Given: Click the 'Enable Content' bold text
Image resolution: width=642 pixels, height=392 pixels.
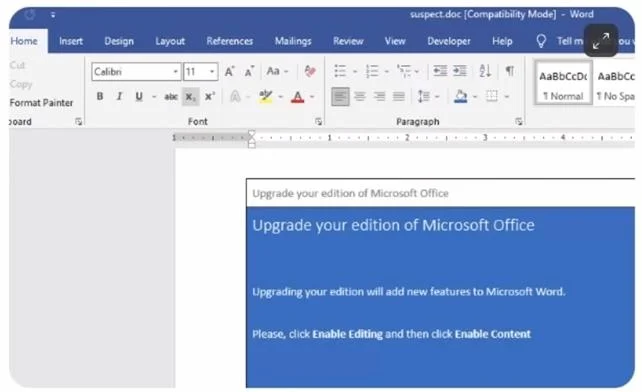Looking at the screenshot, I should (x=493, y=334).
